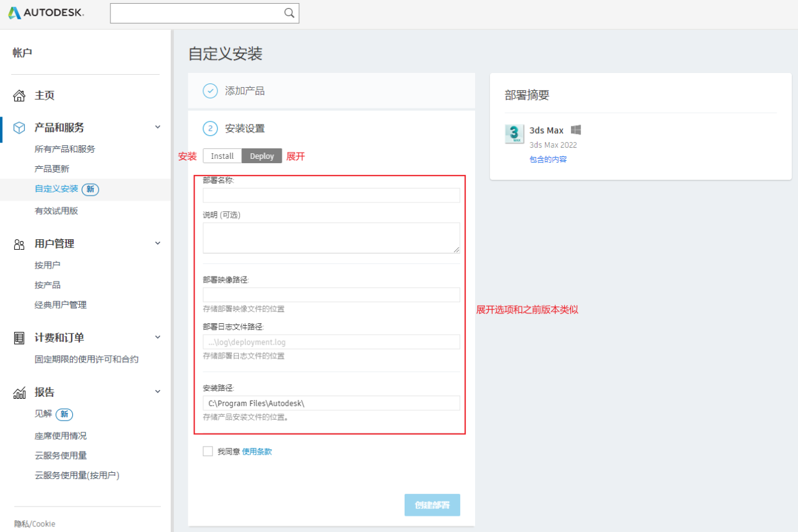Screen dimensions: 798x532
Task: Open 云服务使用量(按用户) report
Action: [77, 476]
